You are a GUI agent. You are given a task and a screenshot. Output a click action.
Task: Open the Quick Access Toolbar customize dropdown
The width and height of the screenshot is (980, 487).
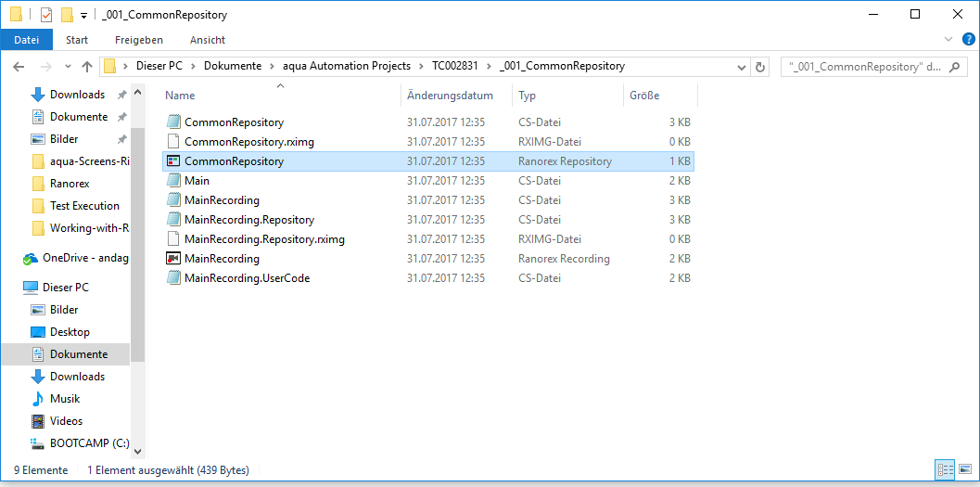[x=83, y=16]
